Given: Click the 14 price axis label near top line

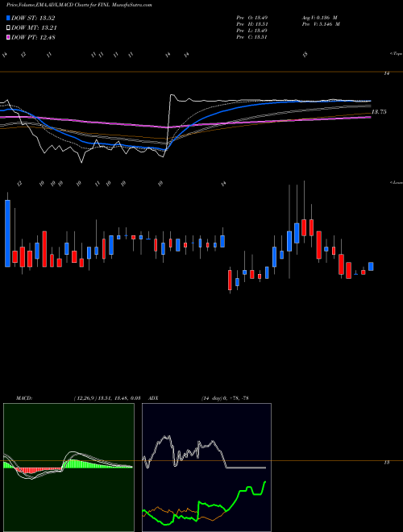Looking at the screenshot, I should (x=387, y=73).
